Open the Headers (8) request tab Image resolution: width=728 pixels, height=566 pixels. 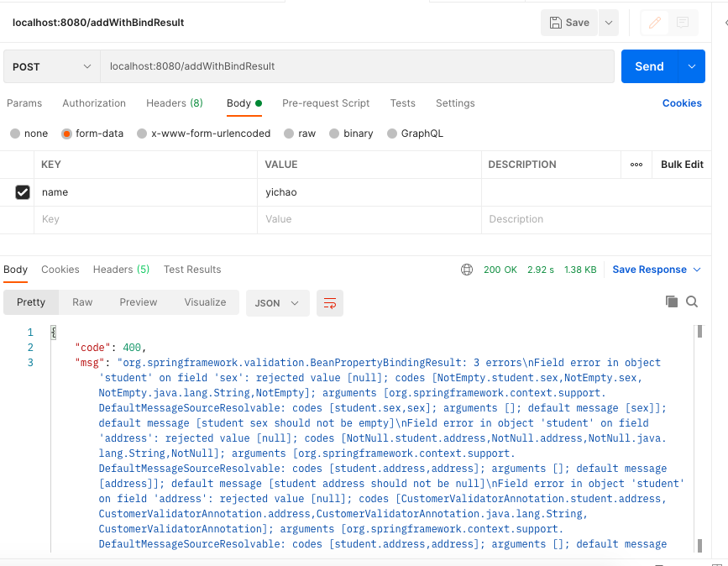[175, 103]
